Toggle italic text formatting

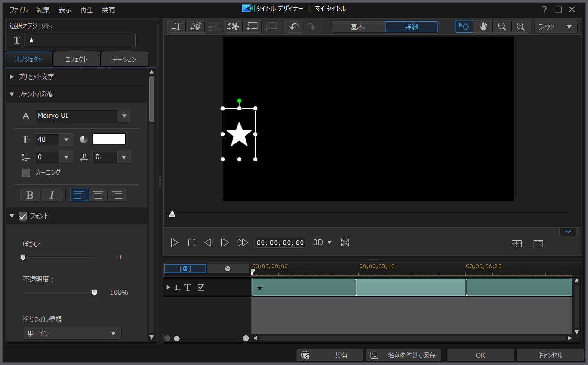pyautogui.click(x=52, y=195)
